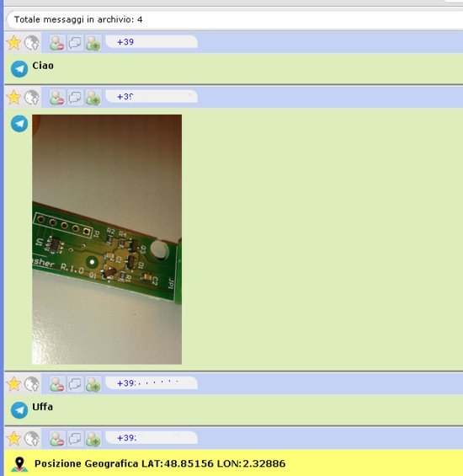Open chat bubbles icon on the location message

[x=75, y=439]
